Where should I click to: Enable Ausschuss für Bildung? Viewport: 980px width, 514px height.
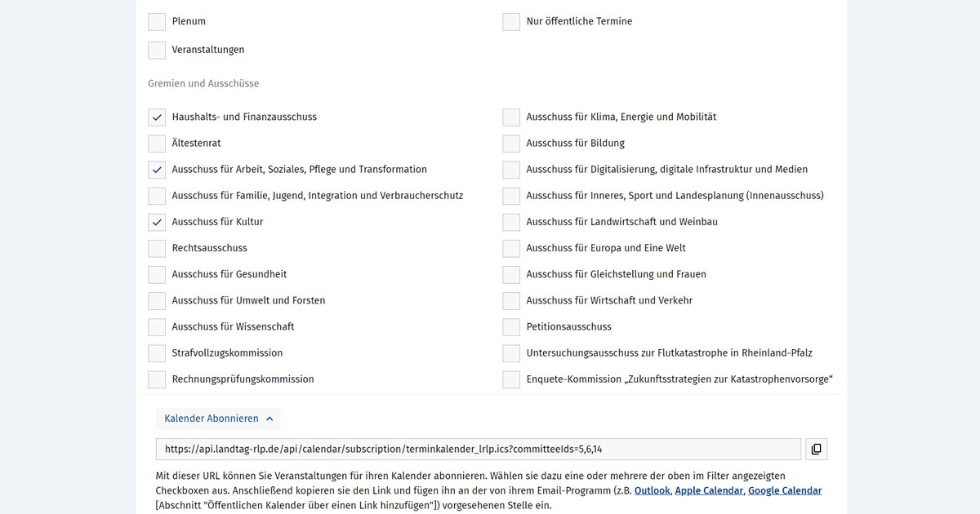tap(510, 143)
